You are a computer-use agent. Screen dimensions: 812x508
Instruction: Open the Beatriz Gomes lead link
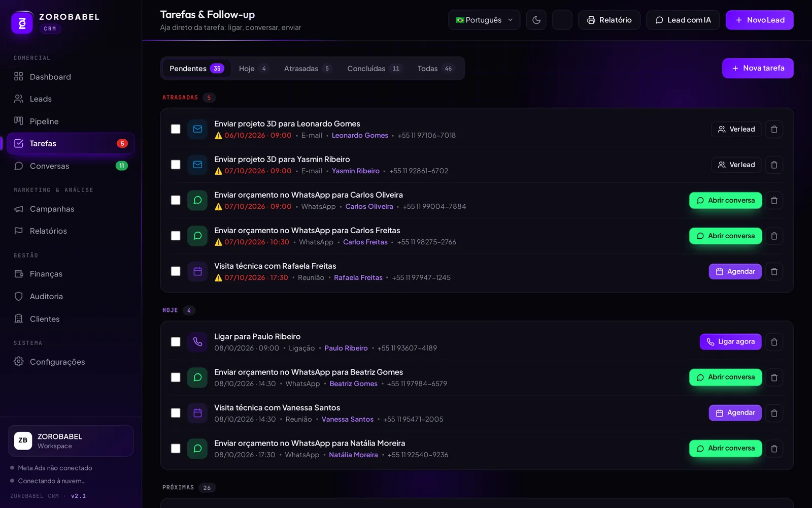click(x=353, y=384)
